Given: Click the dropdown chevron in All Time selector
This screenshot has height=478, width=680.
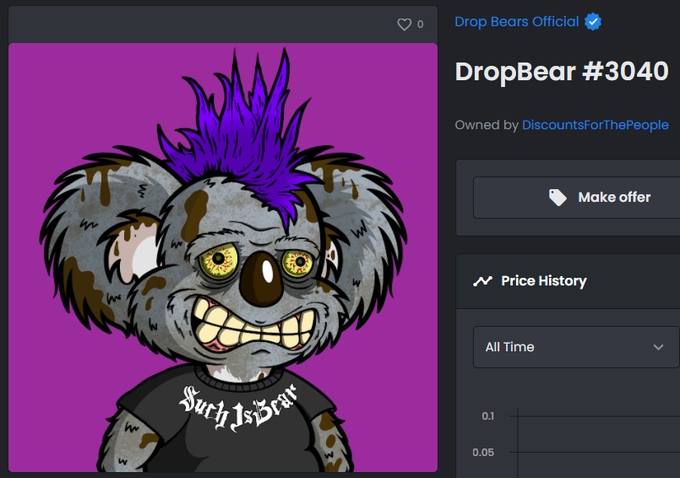Looking at the screenshot, I should point(658,347).
